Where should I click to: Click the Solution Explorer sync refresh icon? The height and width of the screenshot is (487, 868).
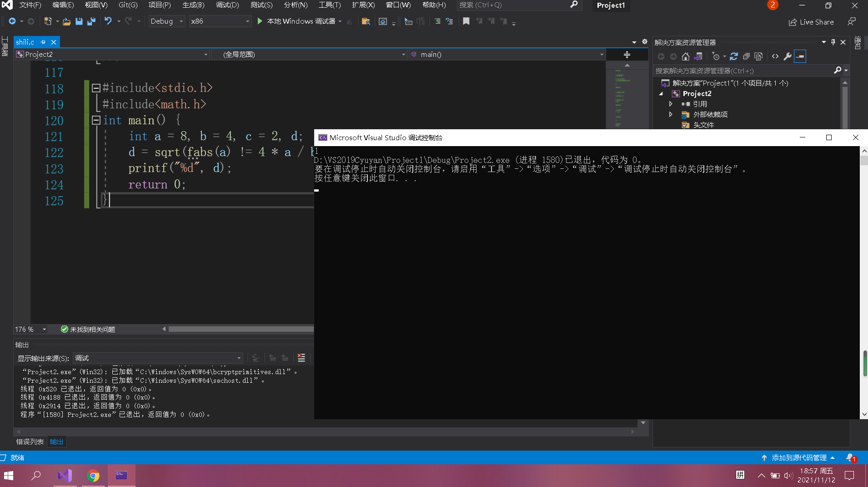(734, 56)
